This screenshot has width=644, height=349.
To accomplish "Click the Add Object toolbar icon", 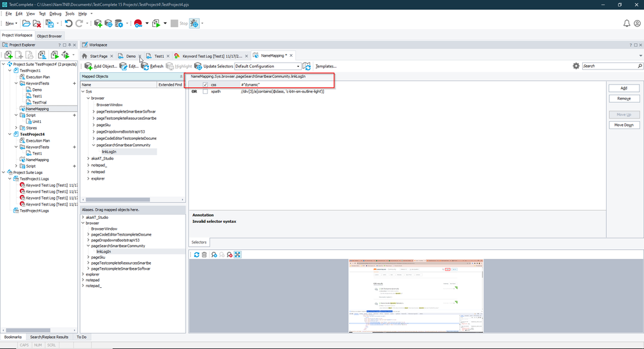I will click(x=89, y=66).
